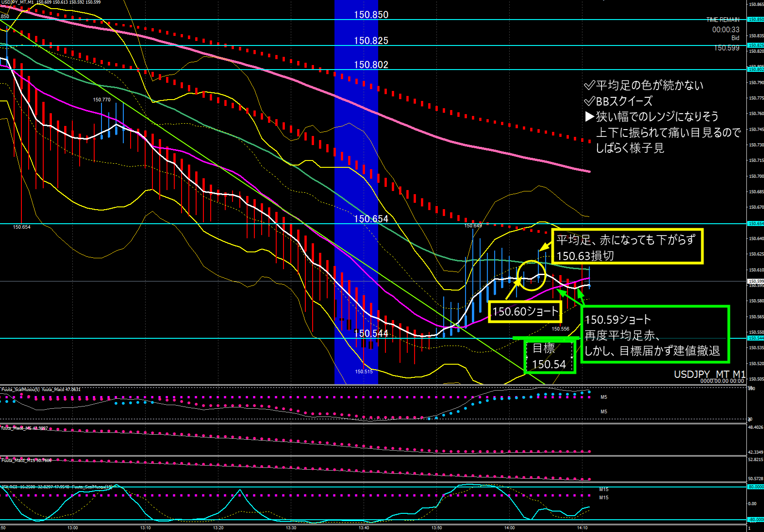Select 13:30 on the time axis
Viewport: 764px width, 532px height.
pos(291,528)
